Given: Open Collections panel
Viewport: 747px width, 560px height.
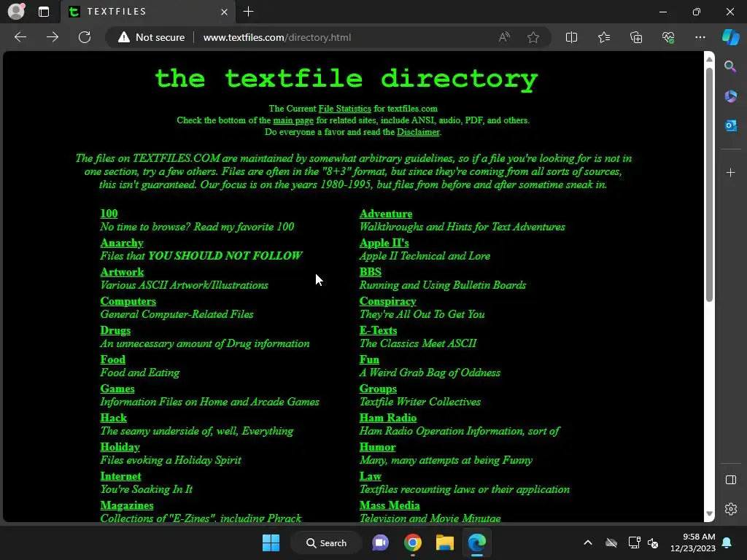Looking at the screenshot, I should [636, 37].
